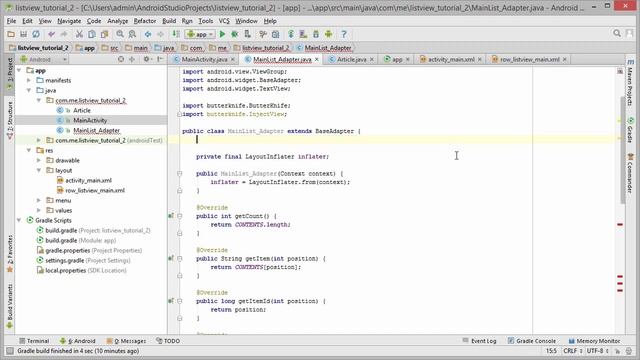Close the row_listview_main.xml tab
This screenshot has height=360, width=640.
click(564, 60)
